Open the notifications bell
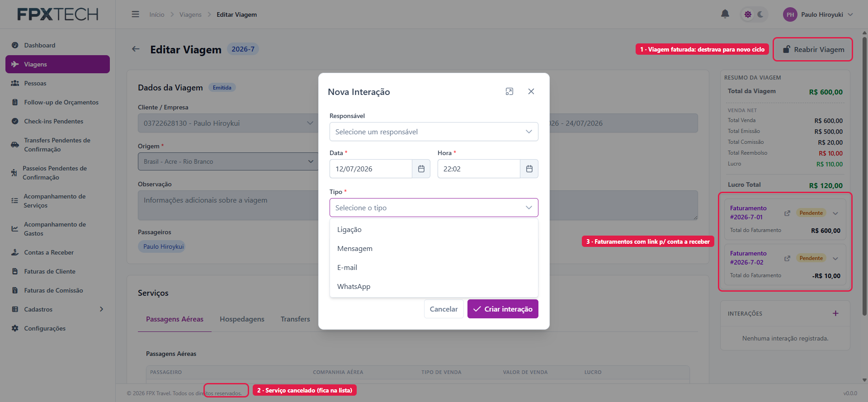868x402 pixels. point(725,14)
